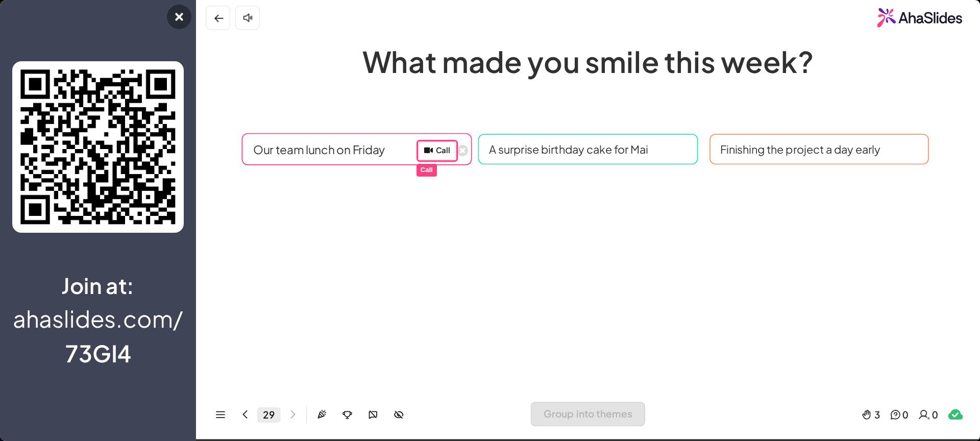Click the Call video button
Image resolution: width=980 pixels, height=441 pixels.
point(437,151)
